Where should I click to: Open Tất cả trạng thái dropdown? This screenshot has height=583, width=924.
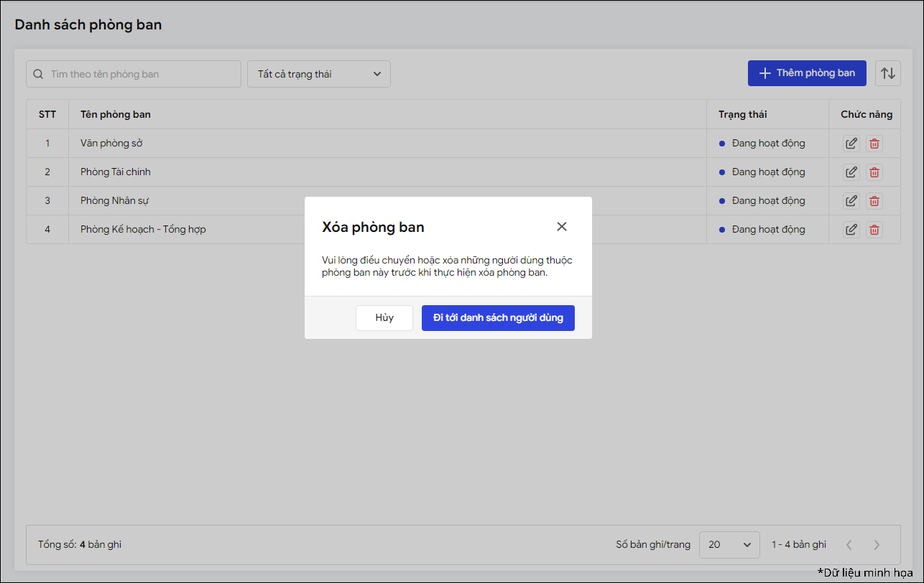coord(319,74)
